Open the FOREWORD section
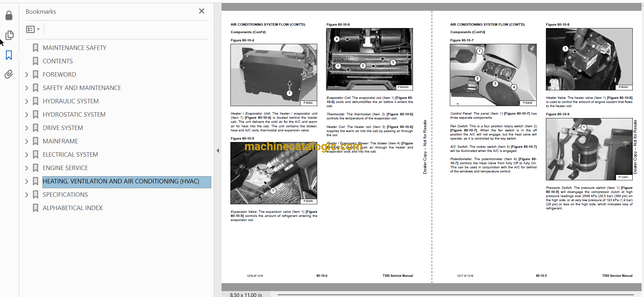This screenshot has width=644, height=297. tap(59, 75)
